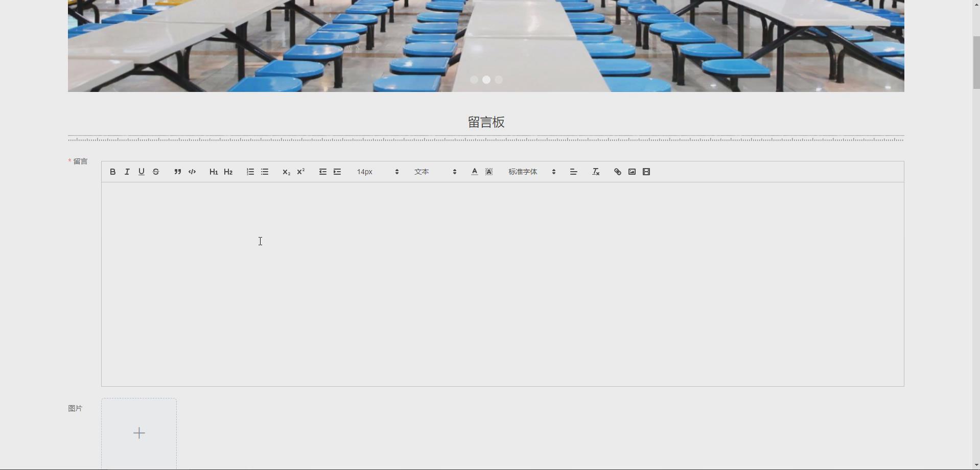This screenshot has height=470, width=980.
Task: Toggle bold formatting in the editor
Action: pos(112,172)
